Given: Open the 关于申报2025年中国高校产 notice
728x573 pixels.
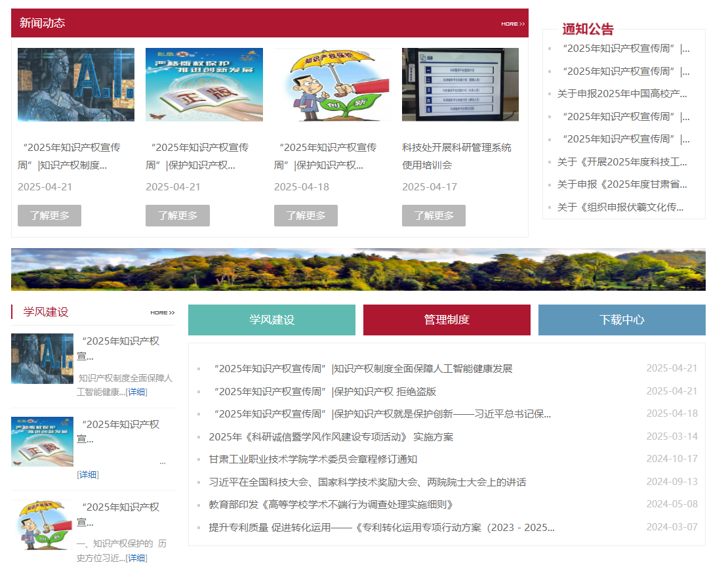Looking at the screenshot, I should tap(622, 94).
